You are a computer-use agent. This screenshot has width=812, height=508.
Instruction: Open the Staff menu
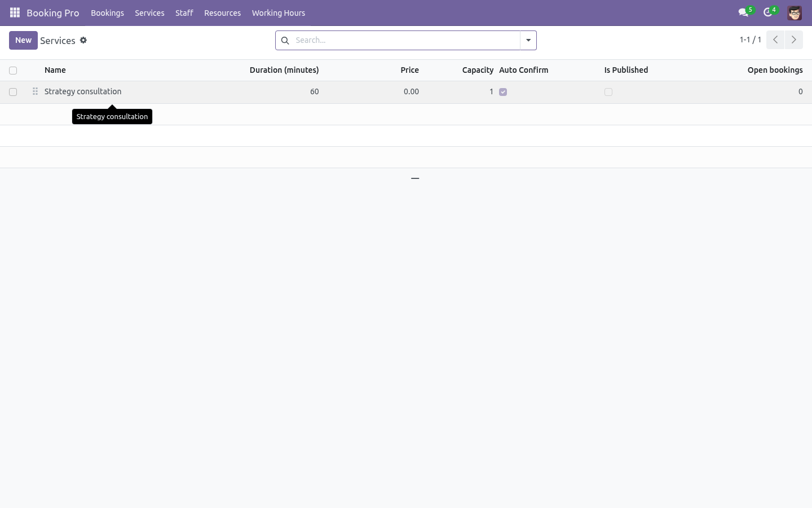click(x=184, y=13)
